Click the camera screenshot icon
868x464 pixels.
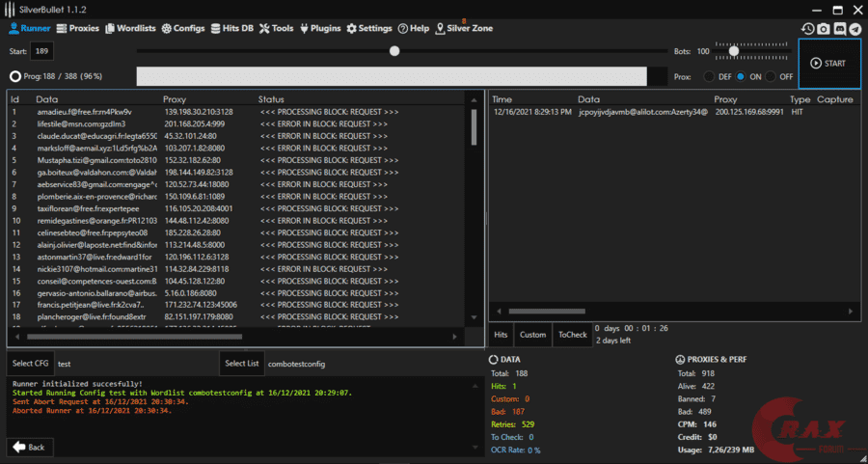824,29
